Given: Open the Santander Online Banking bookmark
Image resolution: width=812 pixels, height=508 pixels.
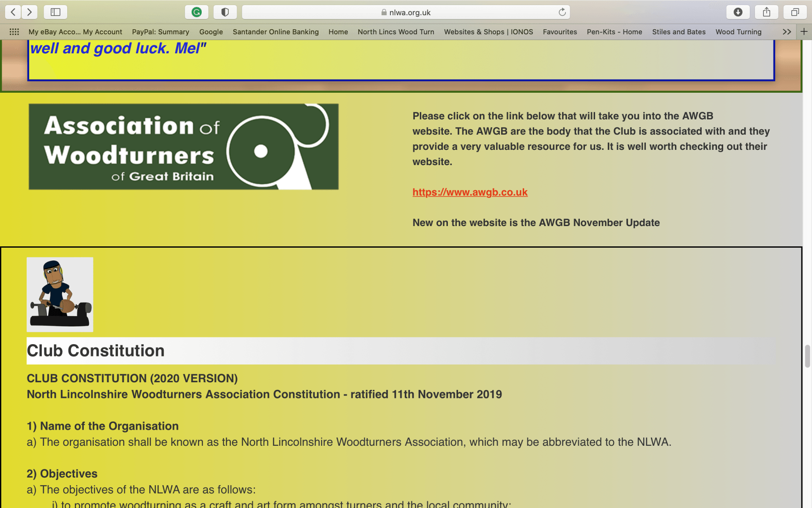Looking at the screenshot, I should point(275,32).
